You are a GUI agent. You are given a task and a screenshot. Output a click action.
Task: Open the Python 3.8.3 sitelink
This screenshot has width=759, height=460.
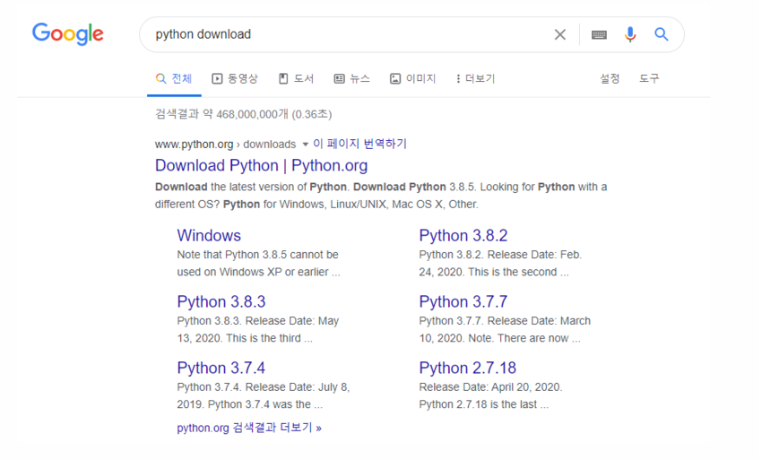[221, 302]
